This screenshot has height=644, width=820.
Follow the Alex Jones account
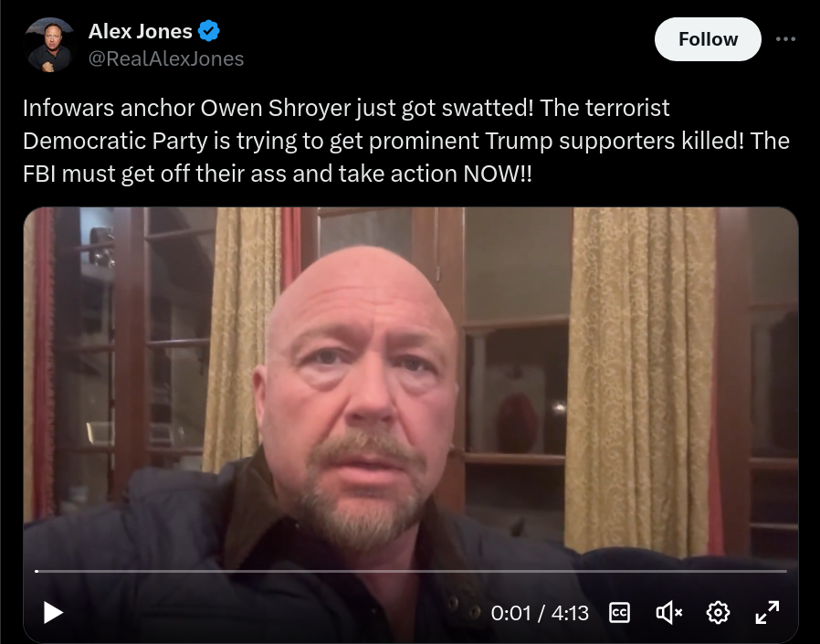[708, 39]
